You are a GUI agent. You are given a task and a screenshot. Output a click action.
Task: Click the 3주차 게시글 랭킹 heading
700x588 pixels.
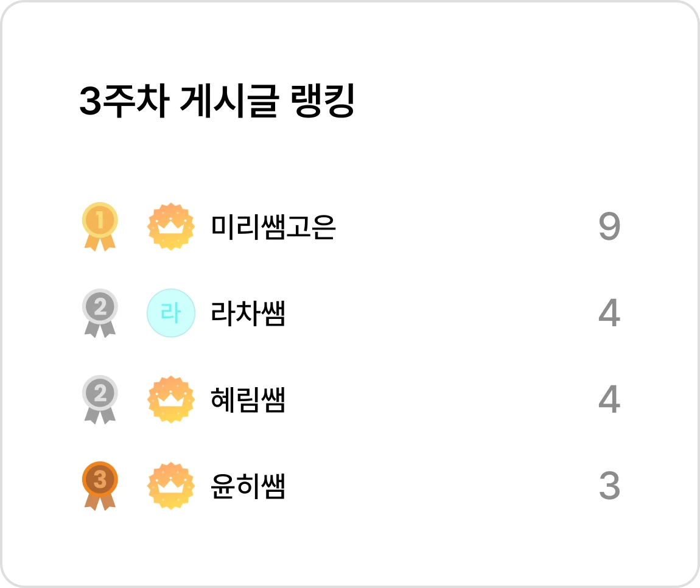[x=217, y=101]
